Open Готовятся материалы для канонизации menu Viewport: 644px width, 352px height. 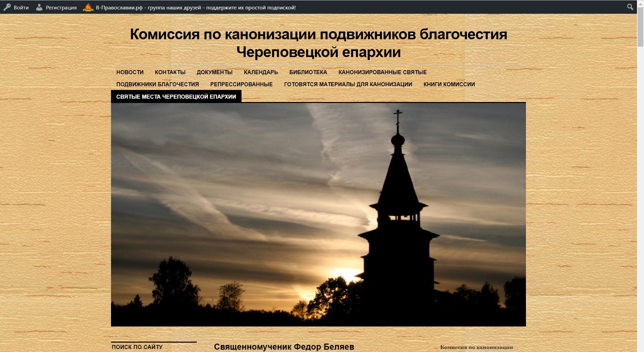click(x=348, y=84)
